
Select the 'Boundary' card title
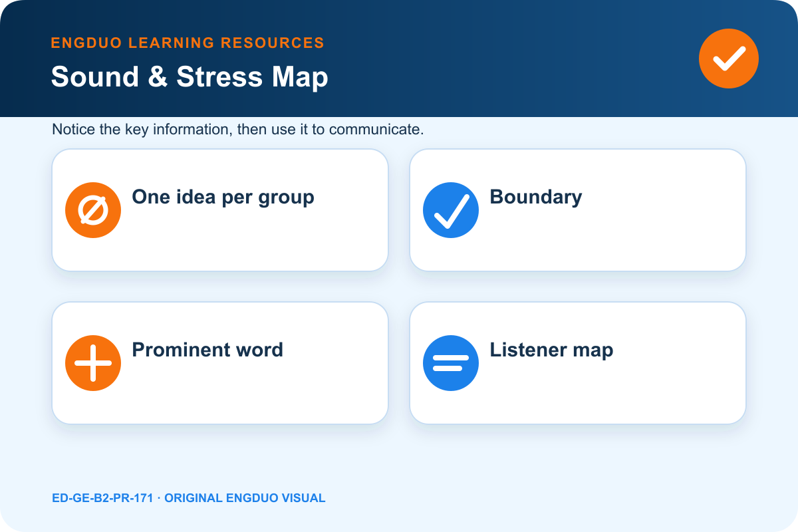point(536,197)
